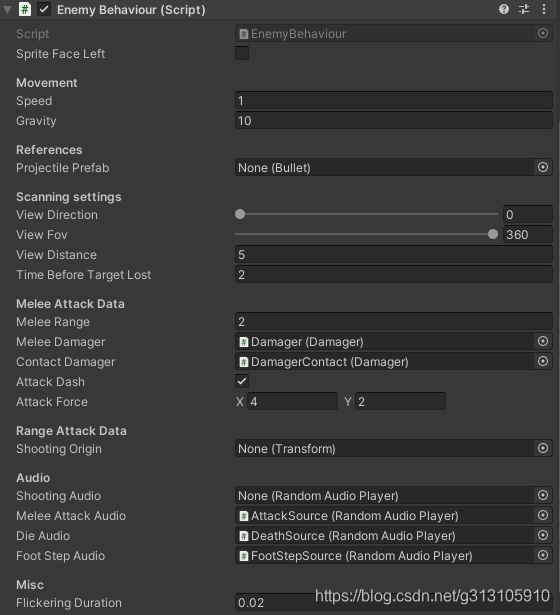Open object picker for Projectile Prefab
The height and width of the screenshot is (615, 560).
point(543,167)
